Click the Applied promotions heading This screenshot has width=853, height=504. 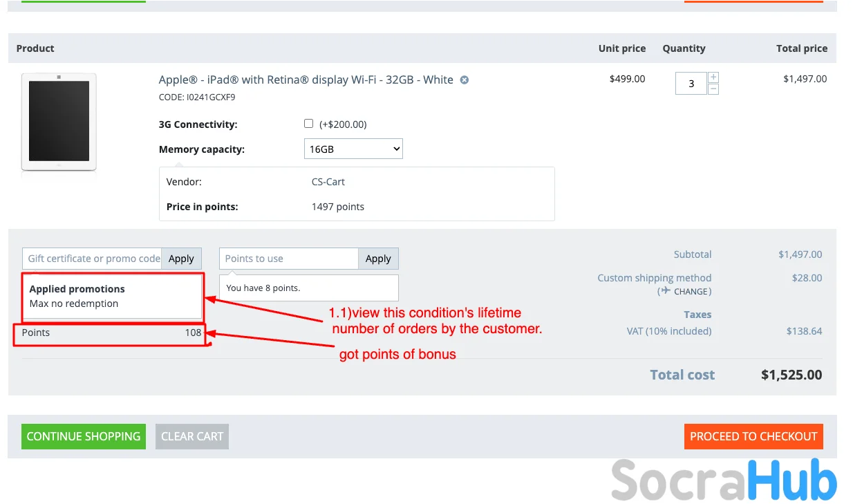coord(77,289)
